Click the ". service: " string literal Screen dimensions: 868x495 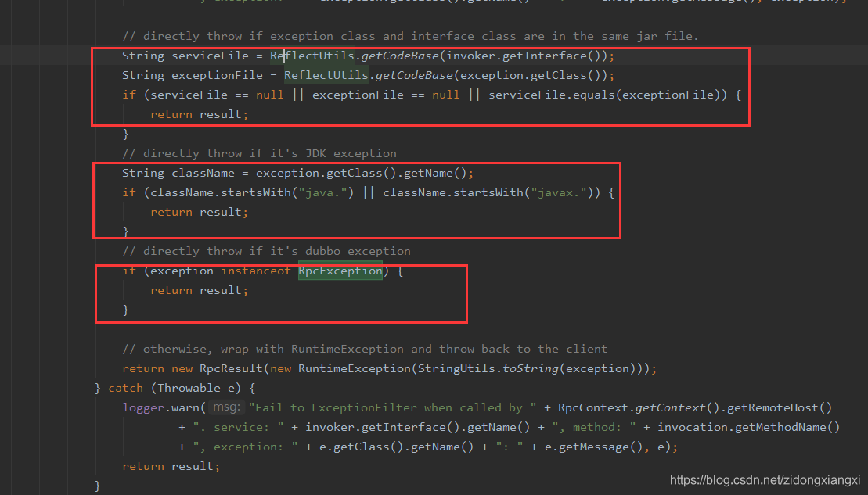click(x=238, y=428)
